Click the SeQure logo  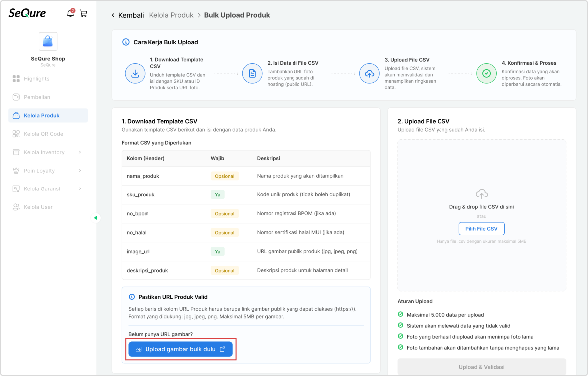coord(27,13)
